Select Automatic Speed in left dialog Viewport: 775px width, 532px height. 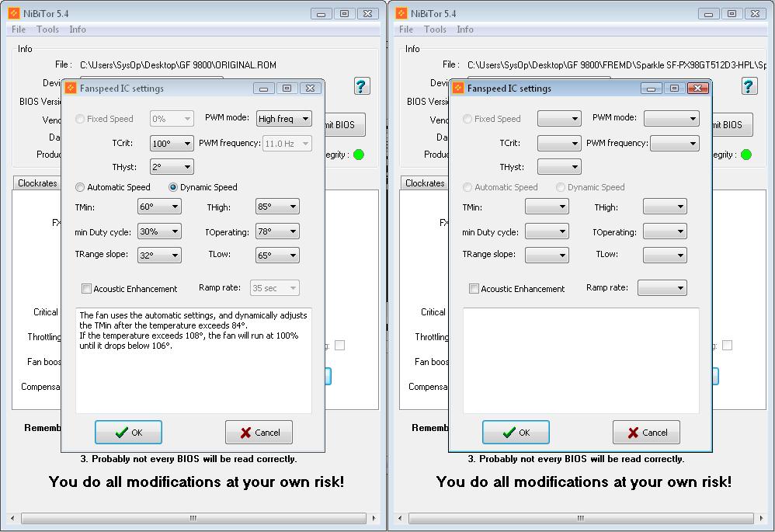pyautogui.click(x=113, y=187)
